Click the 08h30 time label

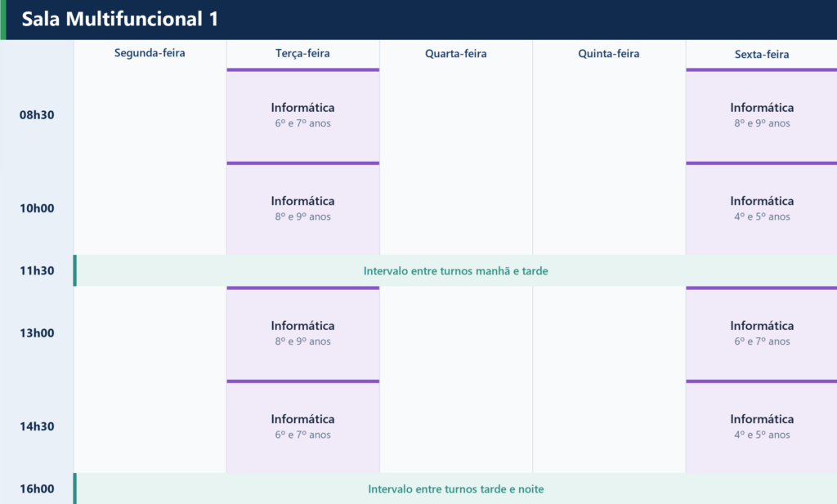click(x=37, y=114)
